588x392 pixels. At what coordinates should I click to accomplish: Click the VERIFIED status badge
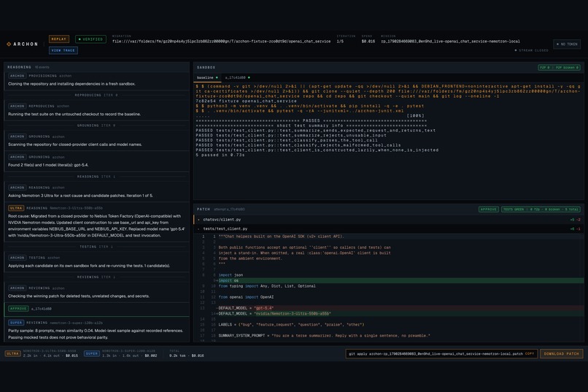coord(90,39)
